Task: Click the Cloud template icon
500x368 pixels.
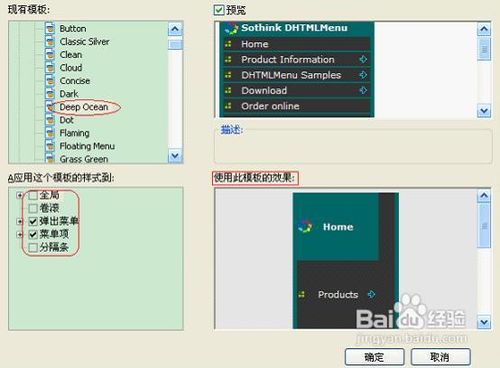Action: coord(50,68)
